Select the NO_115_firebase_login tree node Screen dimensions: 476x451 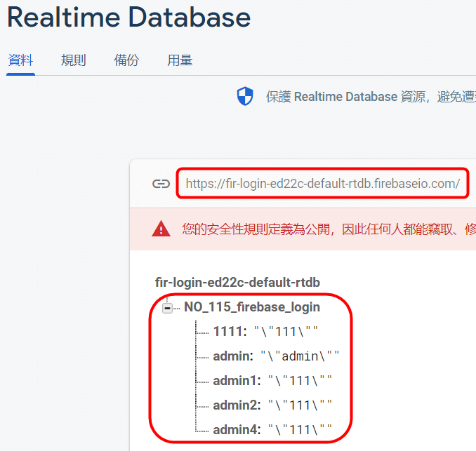252,307
